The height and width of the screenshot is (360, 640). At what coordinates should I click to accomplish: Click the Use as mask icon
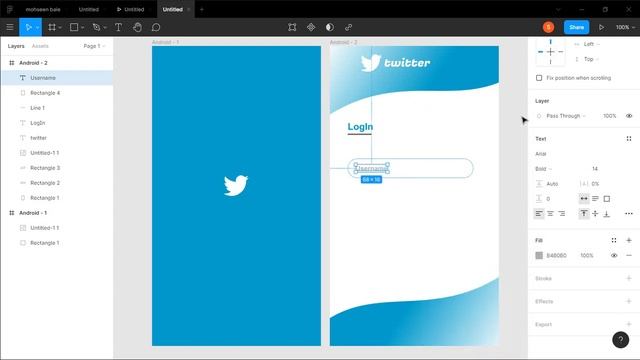click(x=330, y=27)
